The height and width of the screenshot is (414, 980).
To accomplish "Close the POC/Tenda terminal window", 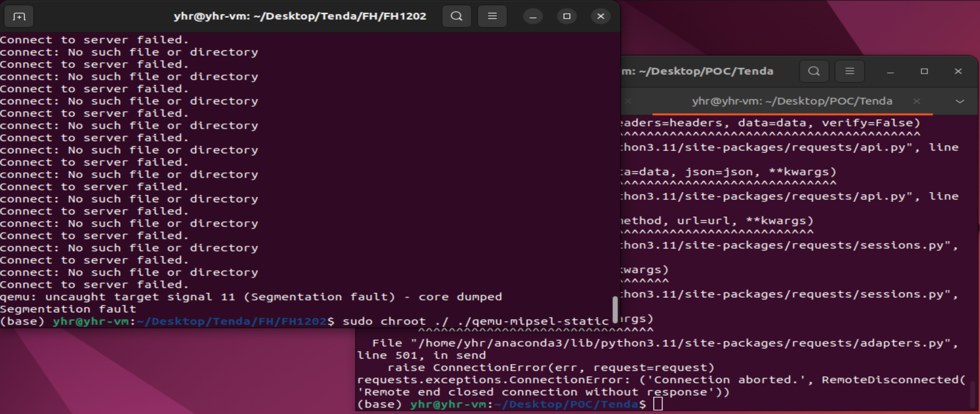I will click(958, 71).
